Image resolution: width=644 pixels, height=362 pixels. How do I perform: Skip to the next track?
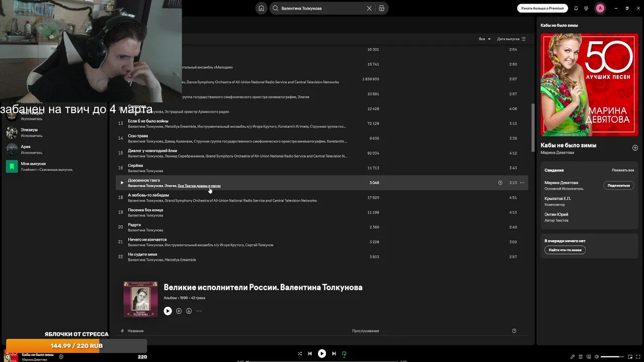pyautogui.click(x=334, y=353)
